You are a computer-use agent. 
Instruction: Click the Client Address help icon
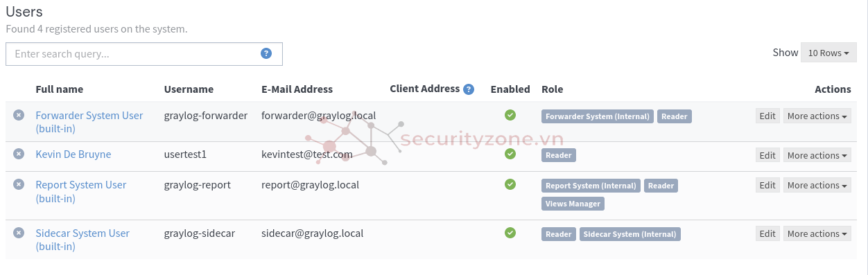469,89
